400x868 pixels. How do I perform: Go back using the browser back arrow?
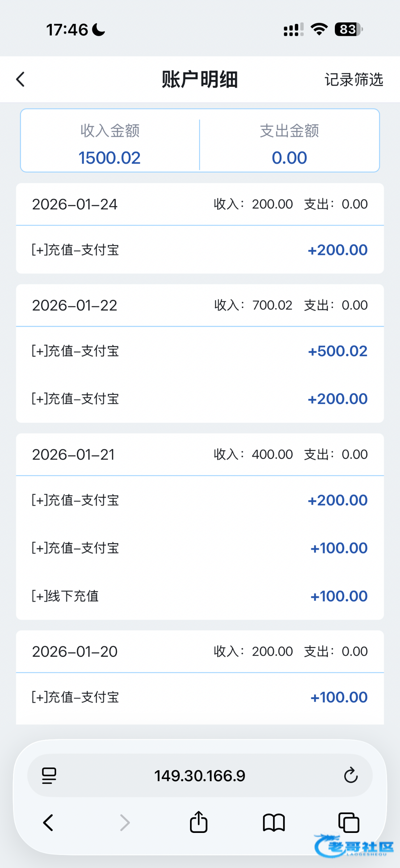pos(48,823)
